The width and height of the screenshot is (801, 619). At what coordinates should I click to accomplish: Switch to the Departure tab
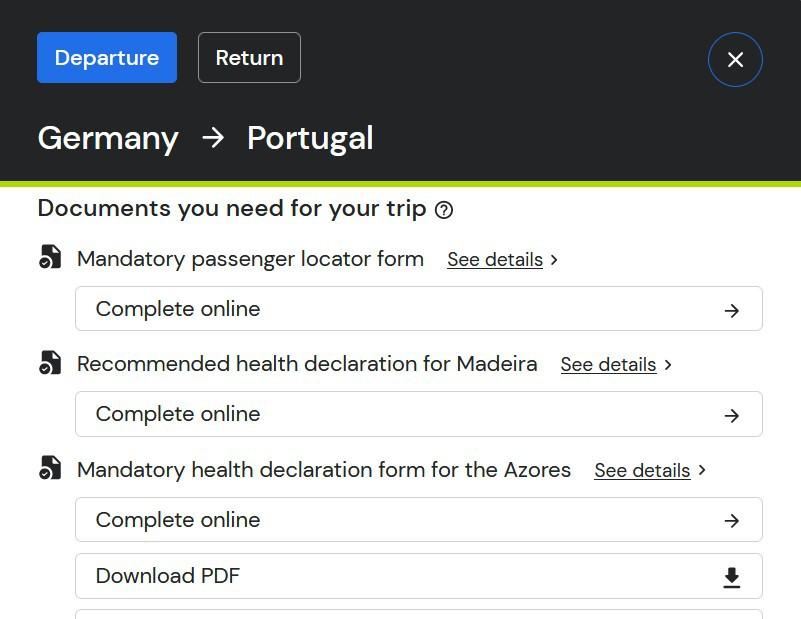click(x=107, y=58)
